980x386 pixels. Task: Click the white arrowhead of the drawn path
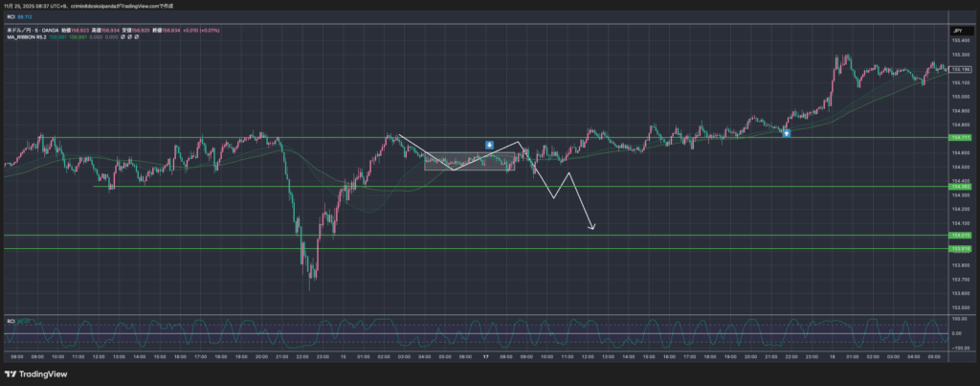593,228
